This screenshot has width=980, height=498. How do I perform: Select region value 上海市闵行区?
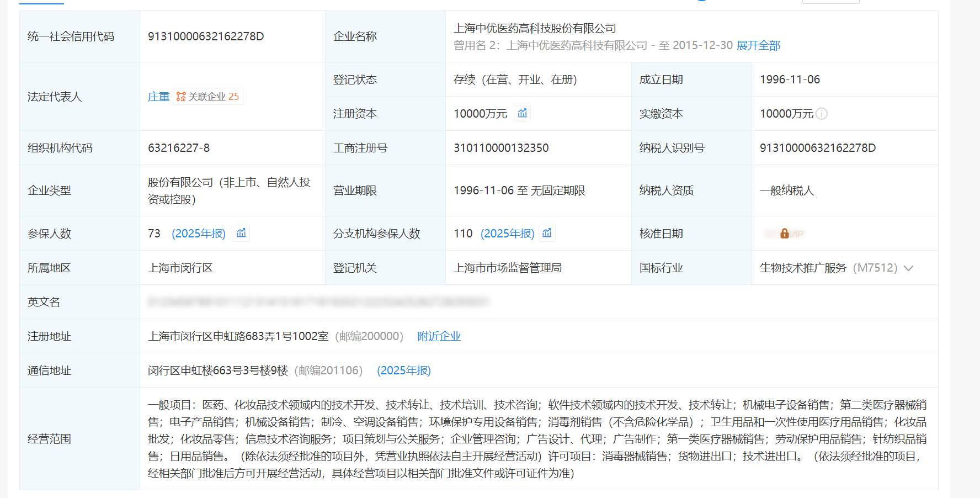point(180,268)
